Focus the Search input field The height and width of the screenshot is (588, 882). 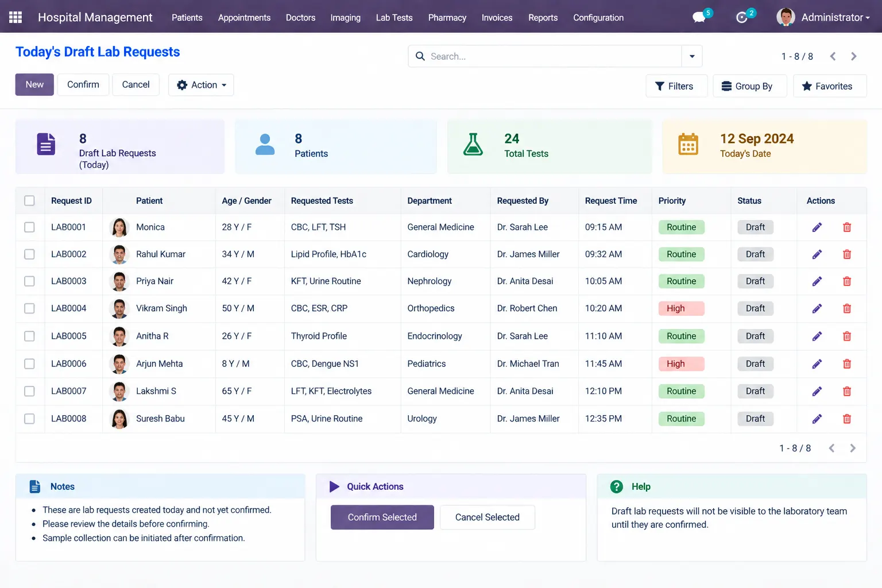[545, 56]
